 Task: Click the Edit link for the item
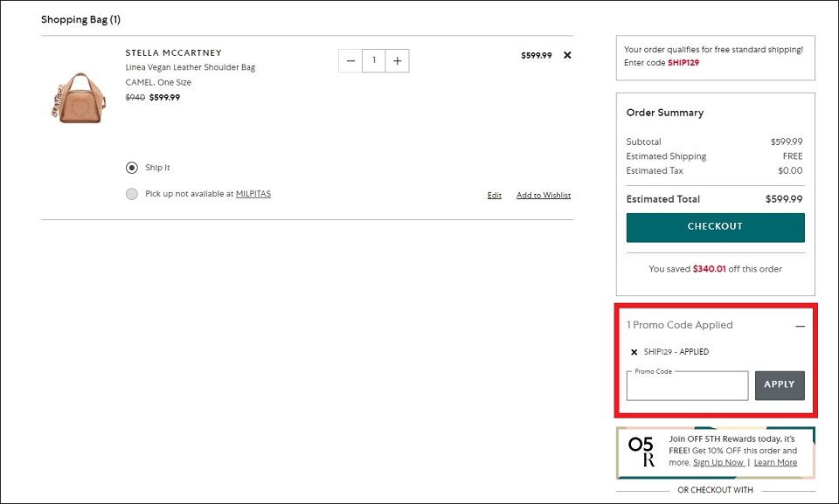(495, 196)
